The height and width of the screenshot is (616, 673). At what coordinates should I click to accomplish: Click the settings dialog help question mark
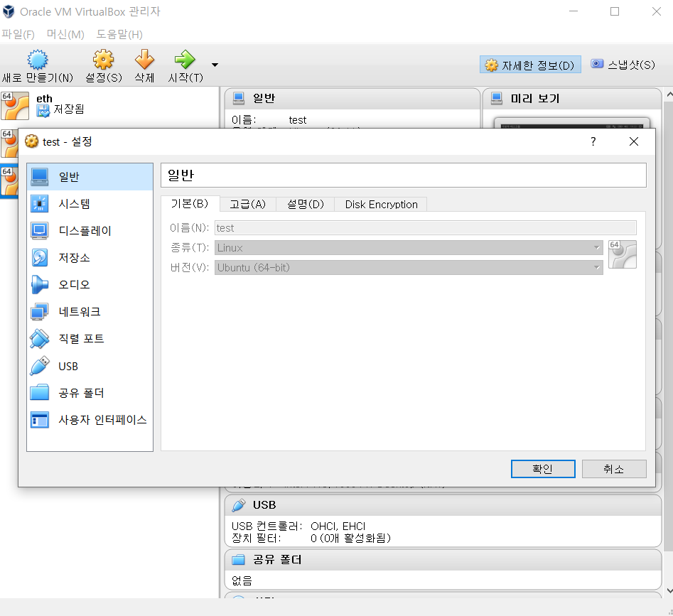tap(593, 141)
